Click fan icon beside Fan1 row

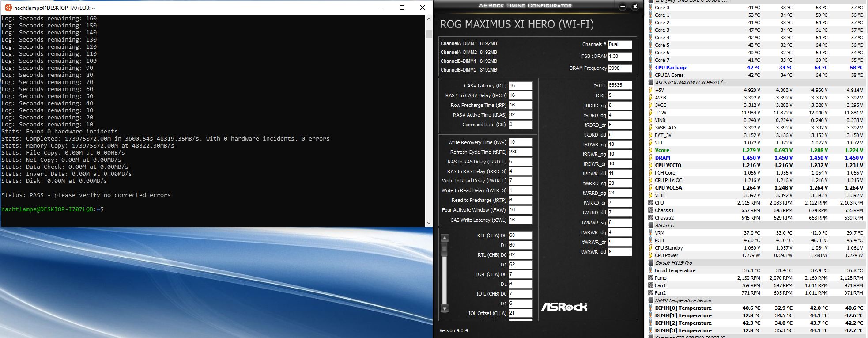(x=650, y=285)
